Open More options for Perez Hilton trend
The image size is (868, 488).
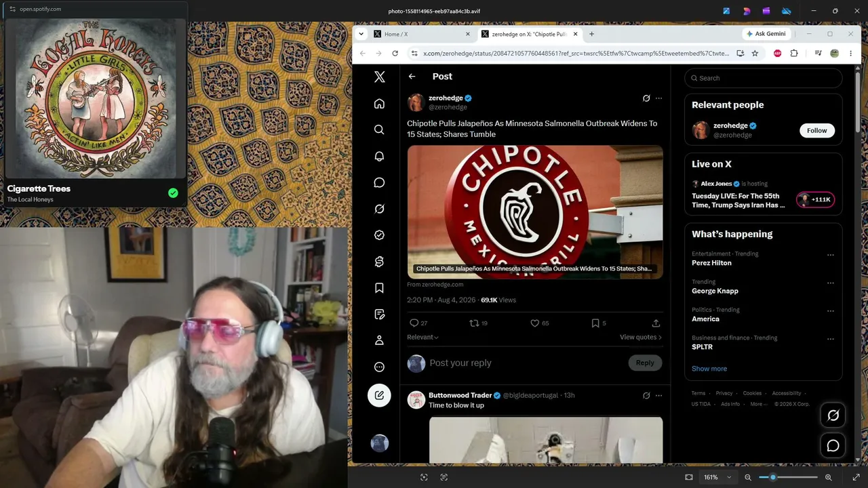830,255
